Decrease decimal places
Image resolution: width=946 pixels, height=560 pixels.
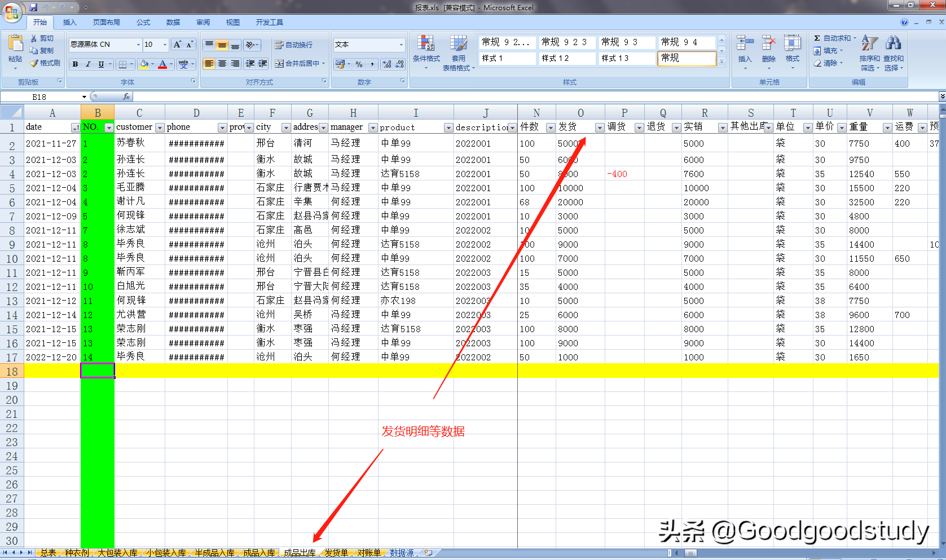click(399, 64)
